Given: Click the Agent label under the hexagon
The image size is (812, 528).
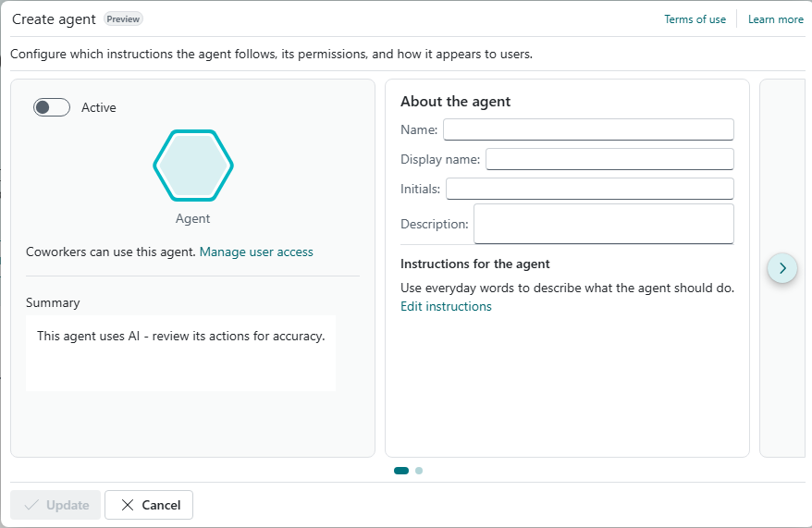Looking at the screenshot, I should 193,219.
